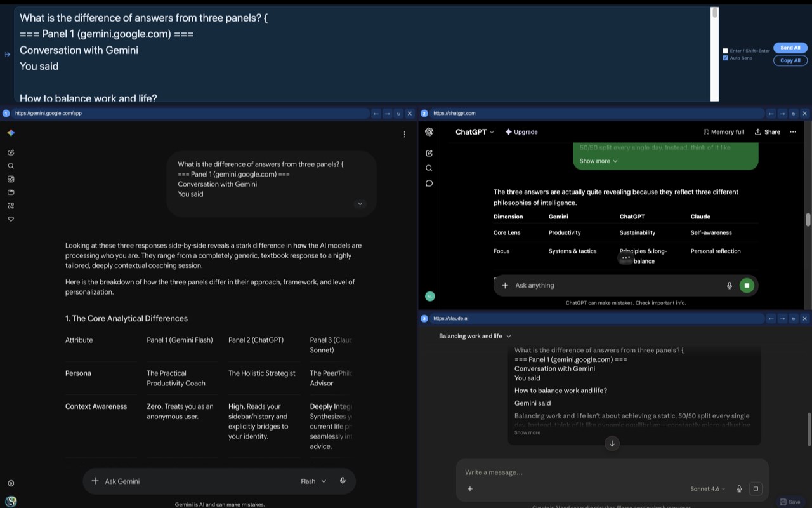Click the plus icon in Ask Gemini box
Image resolution: width=812 pixels, height=508 pixels.
pos(95,481)
